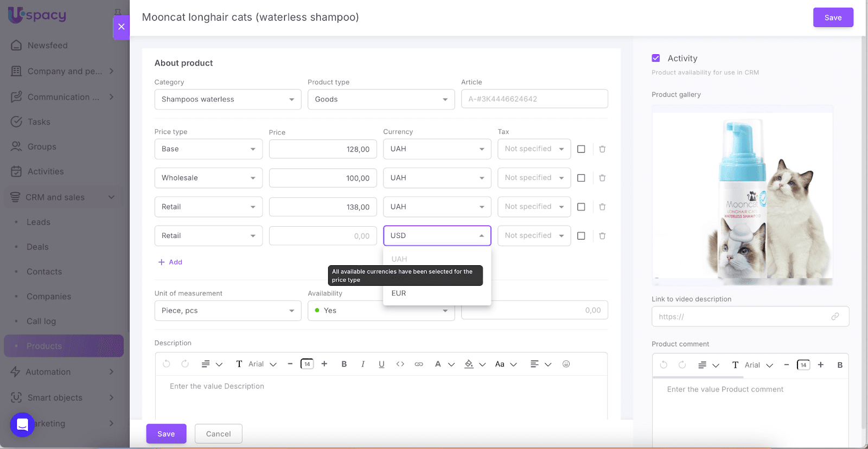Open the Category dropdown Shampoos waterless
868x449 pixels.
coord(227,99)
